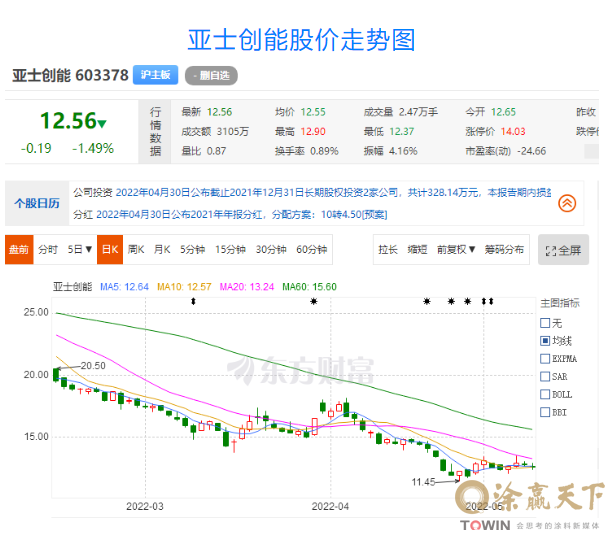Click the fullscreen 全屏 button
Image resolution: width=610 pixels, height=535 pixels.
click(563, 250)
